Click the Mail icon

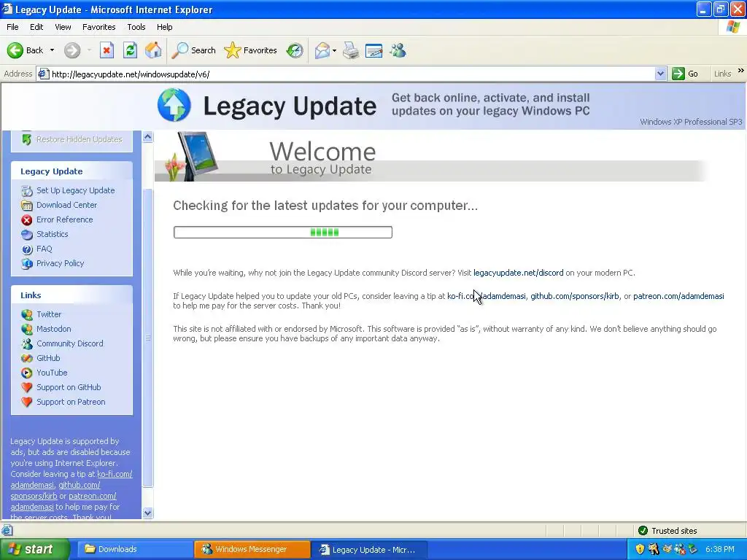pyautogui.click(x=322, y=50)
